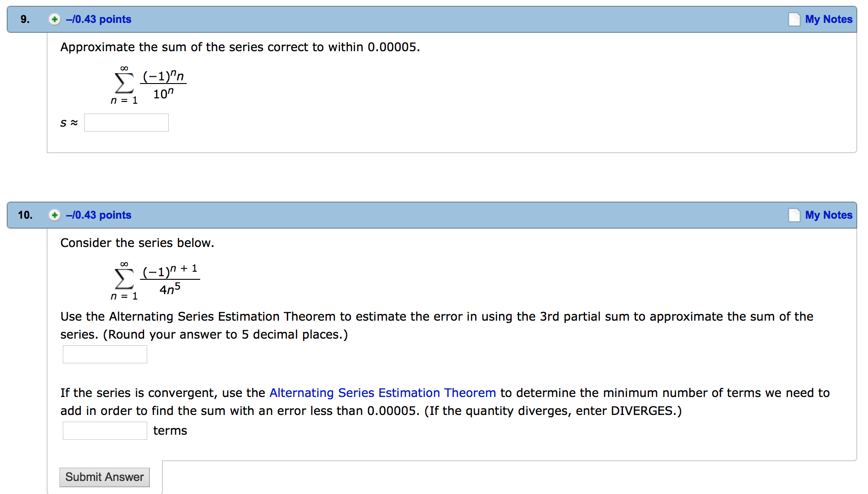The width and height of the screenshot is (868, 494).
Task: Click the plus badge before the question 9 points
Action: click(x=54, y=19)
